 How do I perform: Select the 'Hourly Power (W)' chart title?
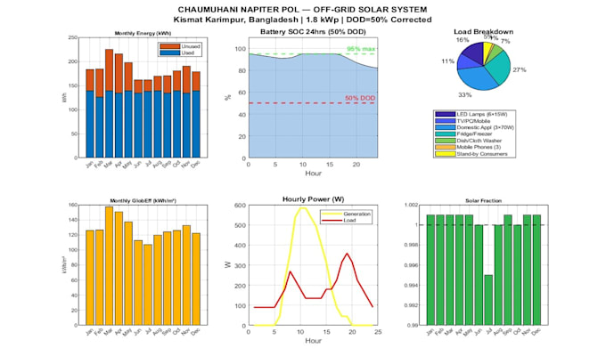pyautogui.click(x=313, y=199)
